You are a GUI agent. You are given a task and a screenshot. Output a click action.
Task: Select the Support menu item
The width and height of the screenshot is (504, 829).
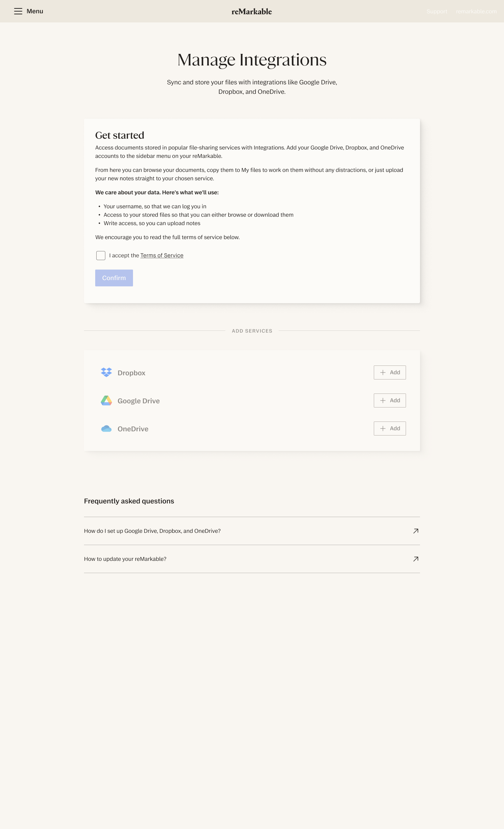pos(436,11)
